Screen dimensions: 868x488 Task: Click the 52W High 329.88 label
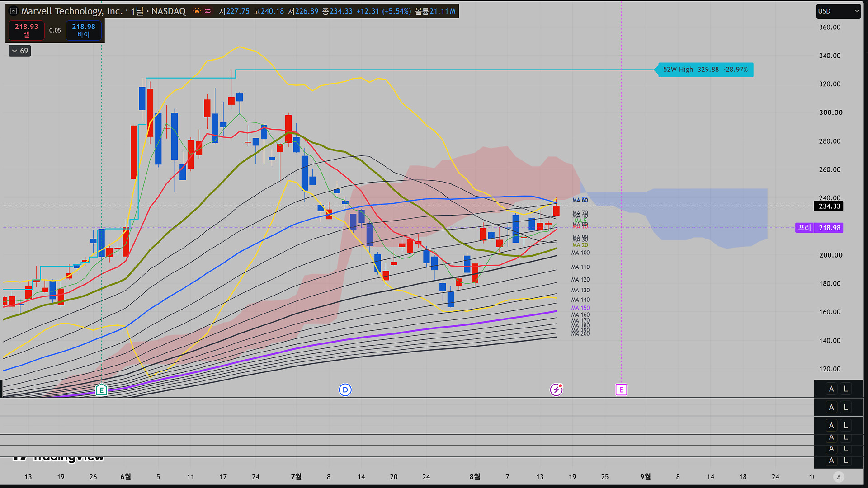point(705,70)
